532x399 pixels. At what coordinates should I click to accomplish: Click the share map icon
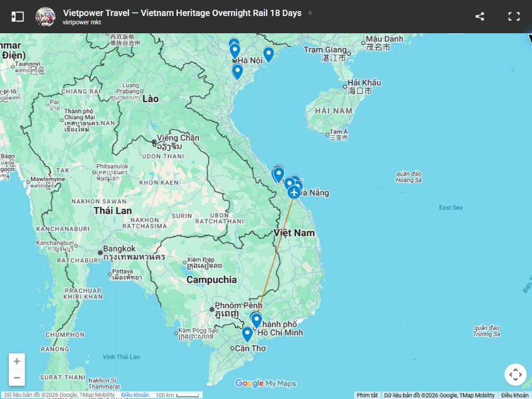click(x=480, y=16)
